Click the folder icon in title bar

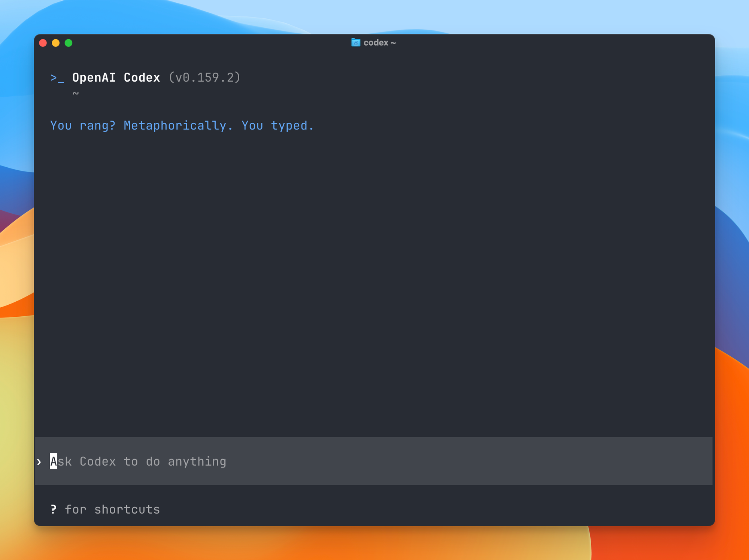356,43
